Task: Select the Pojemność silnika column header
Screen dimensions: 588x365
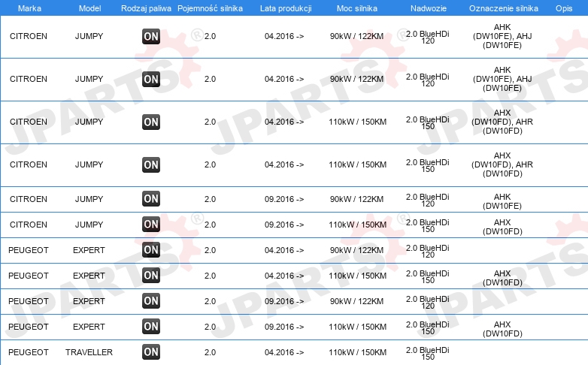Action: pos(210,8)
